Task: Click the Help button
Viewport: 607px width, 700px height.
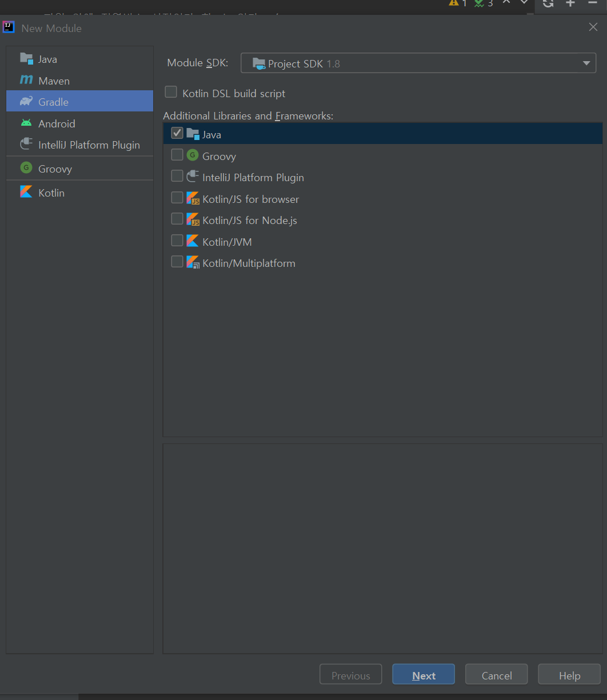Action: pos(569,674)
